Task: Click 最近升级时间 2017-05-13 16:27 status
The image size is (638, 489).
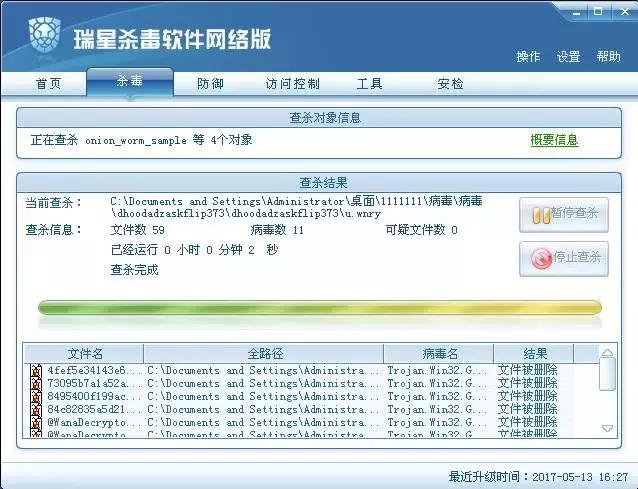Action: coord(538,476)
